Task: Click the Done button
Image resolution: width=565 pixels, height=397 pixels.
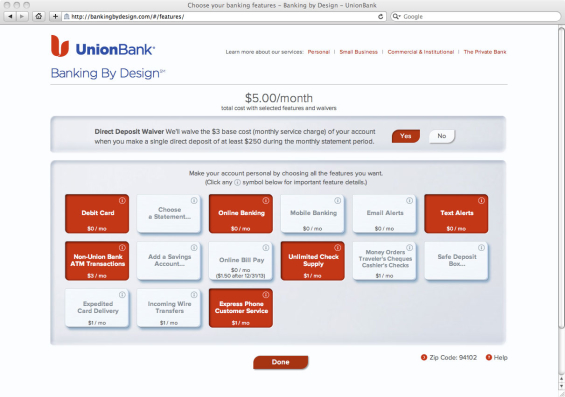Action: tap(281, 362)
